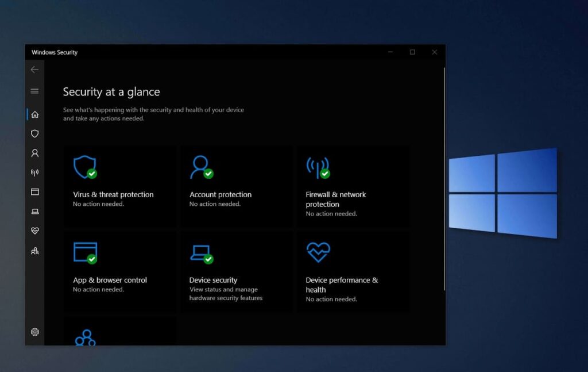Click the vertical scrollbar of Windows Security
This screenshot has width=588, height=372.
click(x=444, y=179)
